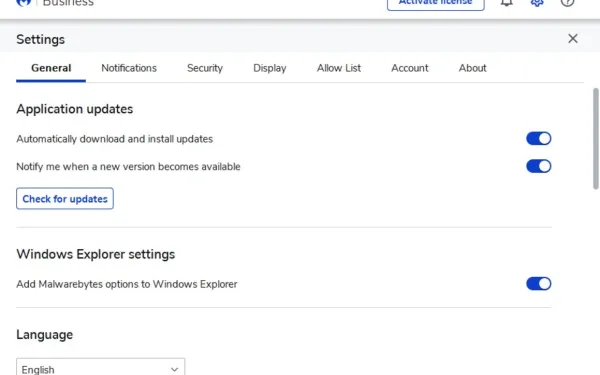Click 'Automatically download and install updates' label
600x375 pixels.
(114, 139)
